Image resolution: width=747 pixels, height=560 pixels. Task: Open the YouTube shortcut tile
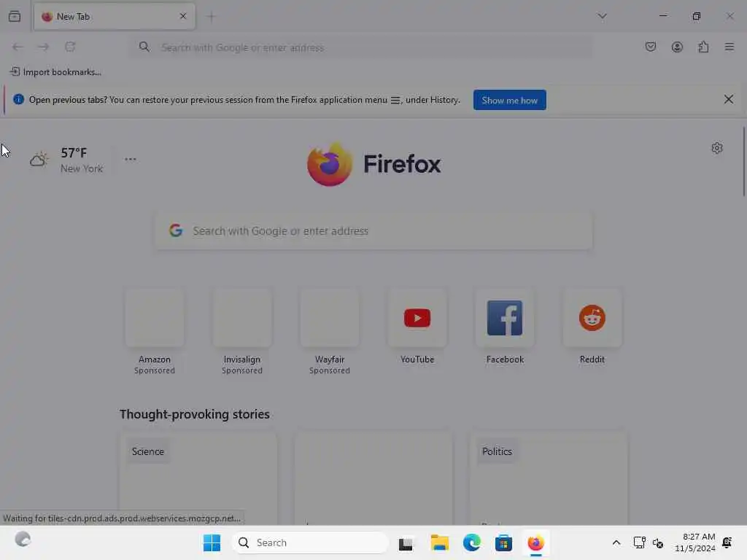(417, 327)
